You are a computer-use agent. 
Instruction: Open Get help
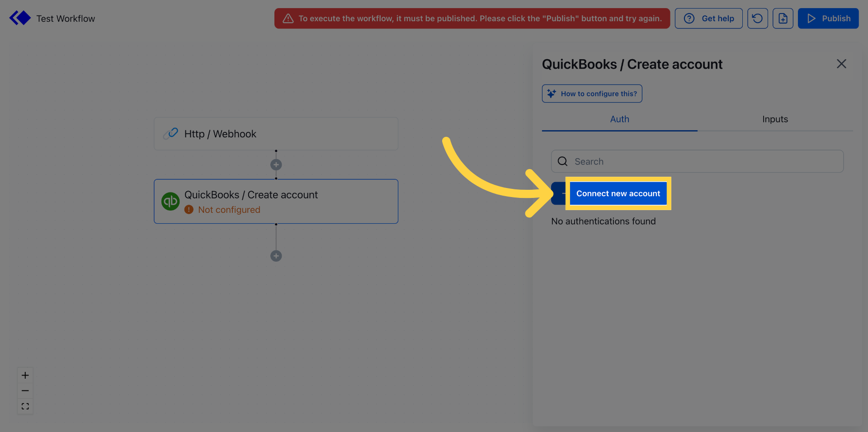point(708,18)
